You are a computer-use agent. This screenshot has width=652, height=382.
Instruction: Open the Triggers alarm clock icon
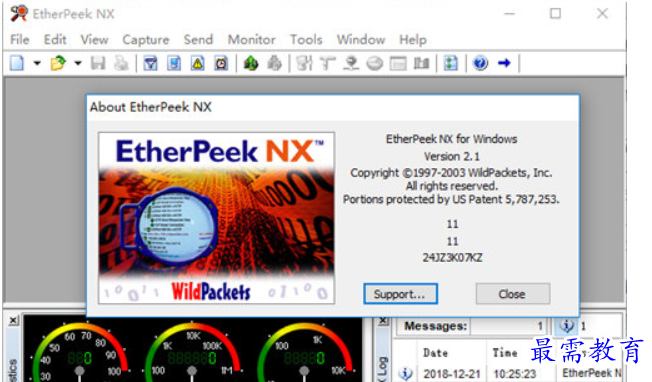pyautogui.click(x=221, y=63)
